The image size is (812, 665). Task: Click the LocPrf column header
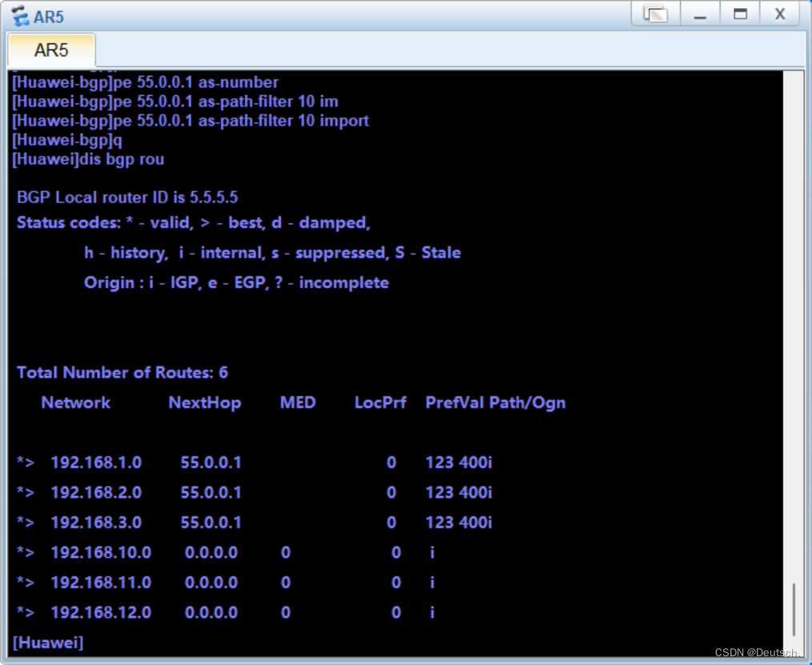click(x=380, y=403)
